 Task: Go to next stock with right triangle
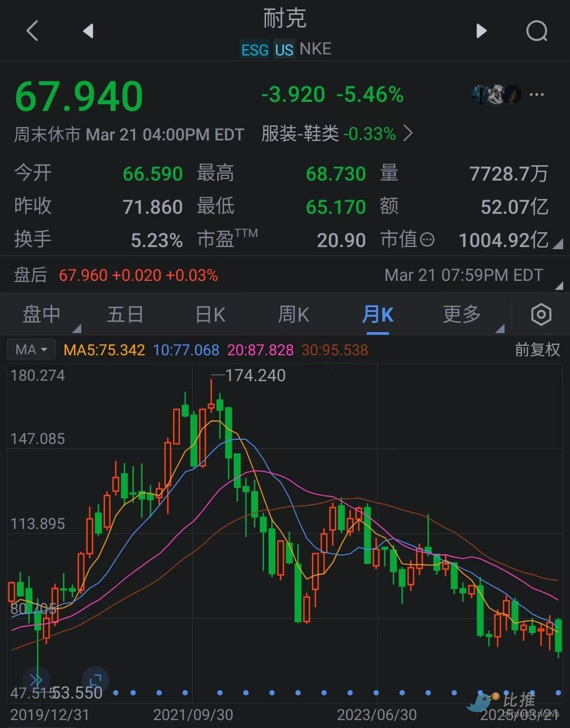tap(481, 31)
